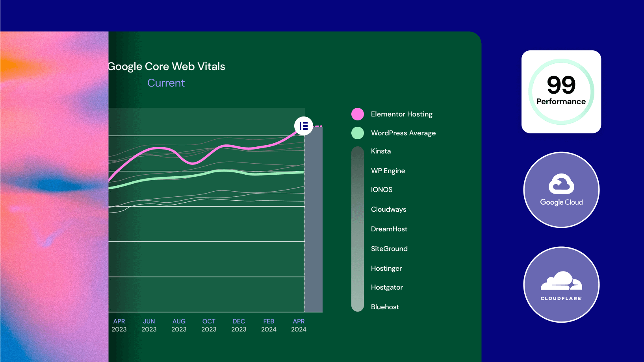Image resolution: width=644 pixels, height=362 pixels.
Task: Click the Google Core Web Vitals title
Action: [x=167, y=66]
